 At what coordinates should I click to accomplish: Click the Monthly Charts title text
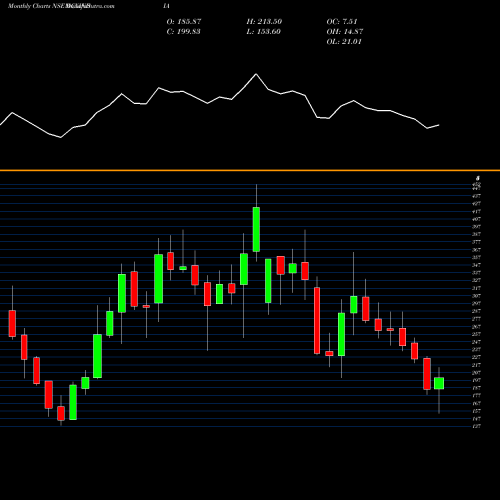[x=29, y=6]
